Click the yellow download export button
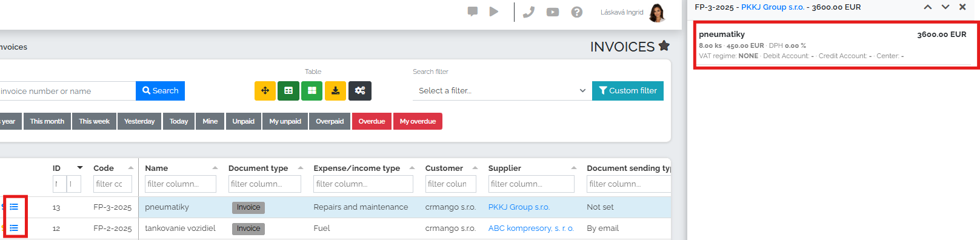 coord(335,91)
